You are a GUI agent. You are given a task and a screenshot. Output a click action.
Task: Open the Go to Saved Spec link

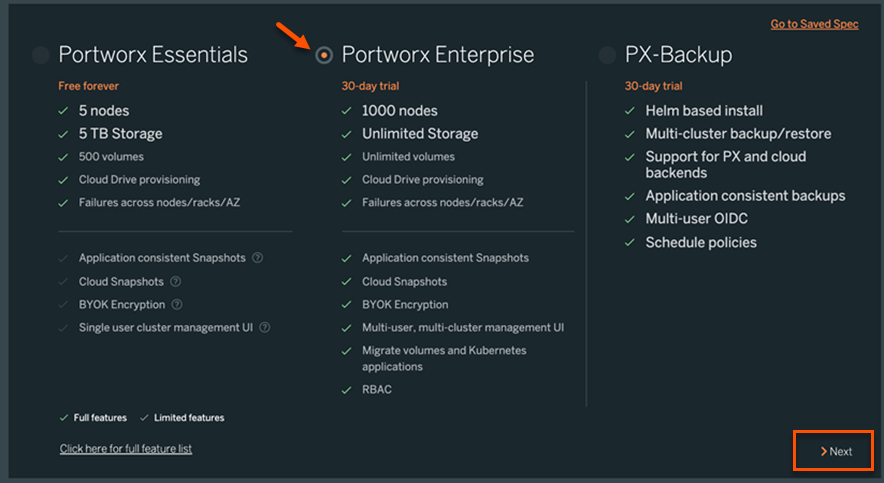(814, 24)
